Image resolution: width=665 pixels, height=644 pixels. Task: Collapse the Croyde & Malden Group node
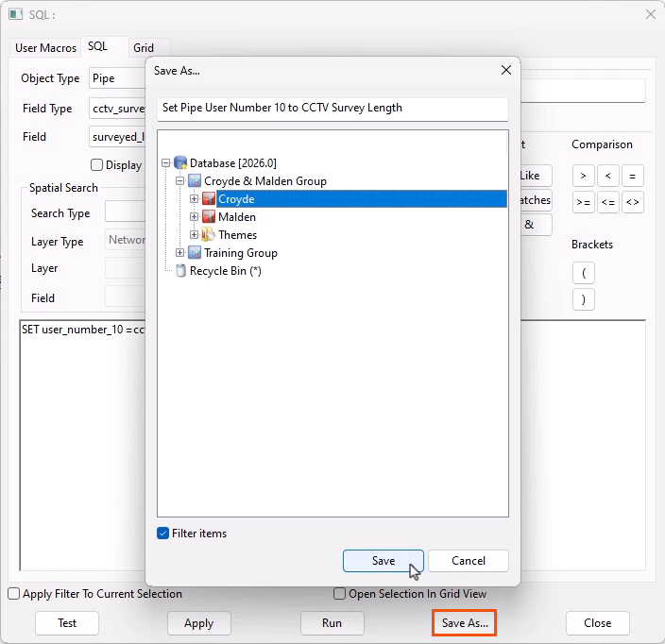point(179,181)
